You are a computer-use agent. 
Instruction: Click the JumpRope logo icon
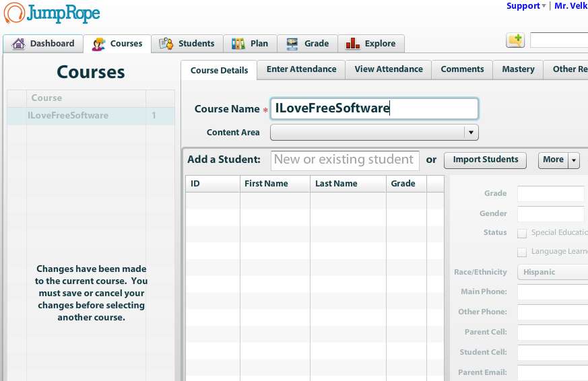coord(14,13)
